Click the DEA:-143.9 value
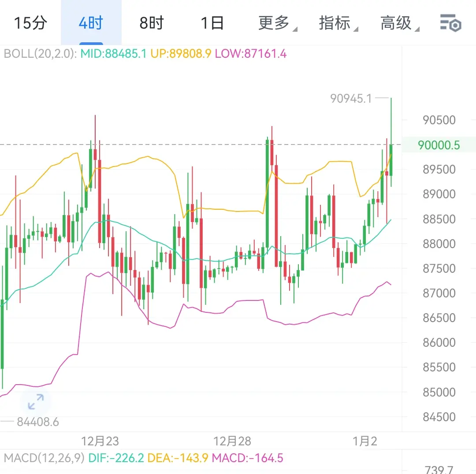Viewport: 476px width, 474px height. tap(178, 458)
